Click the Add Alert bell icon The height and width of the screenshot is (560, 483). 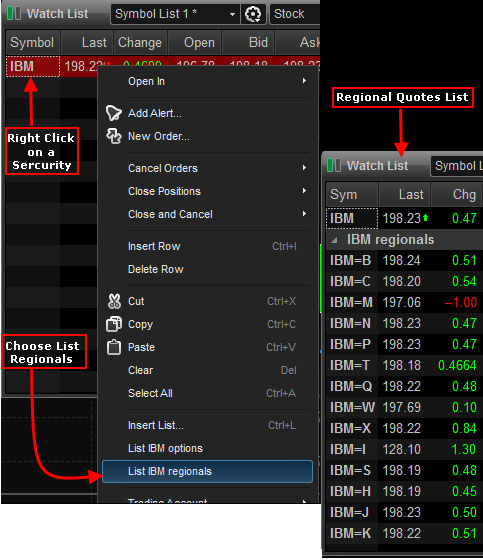click(x=114, y=113)
